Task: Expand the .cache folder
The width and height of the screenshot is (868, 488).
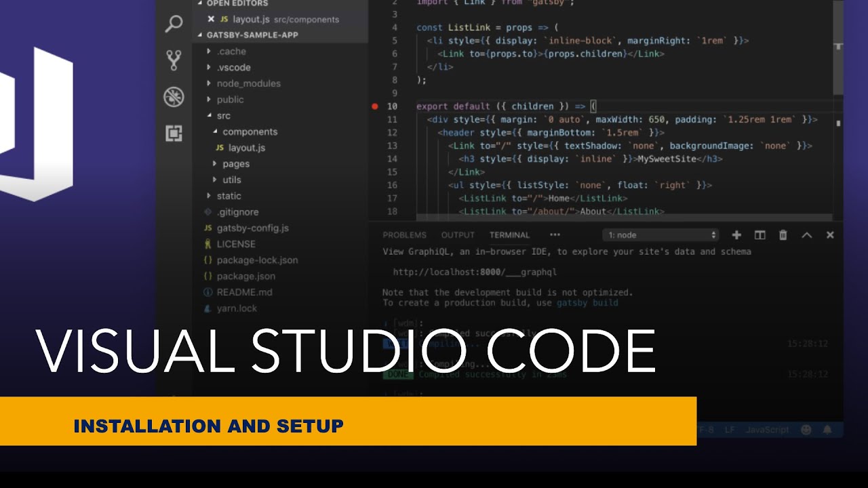Action: click(209, 52)
